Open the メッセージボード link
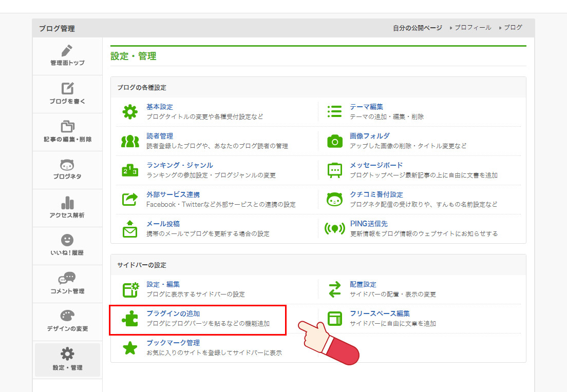The height and width of the screenshot is (392, 567). point(376,165)
